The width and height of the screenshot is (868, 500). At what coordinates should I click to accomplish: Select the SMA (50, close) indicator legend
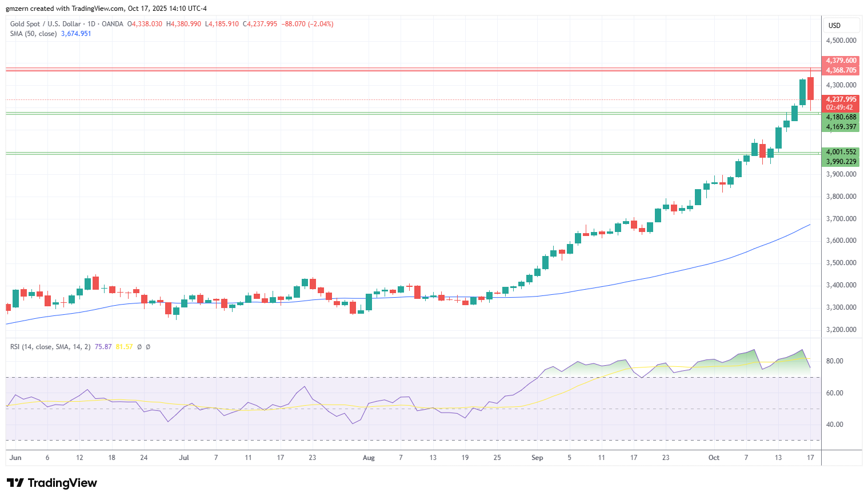pos(33,34)
